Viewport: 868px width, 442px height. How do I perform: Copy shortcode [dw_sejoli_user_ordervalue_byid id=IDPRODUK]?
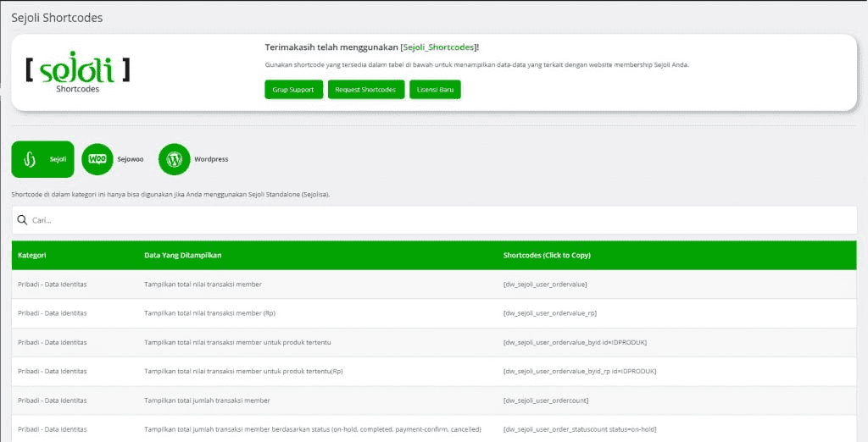pos(575,342)
